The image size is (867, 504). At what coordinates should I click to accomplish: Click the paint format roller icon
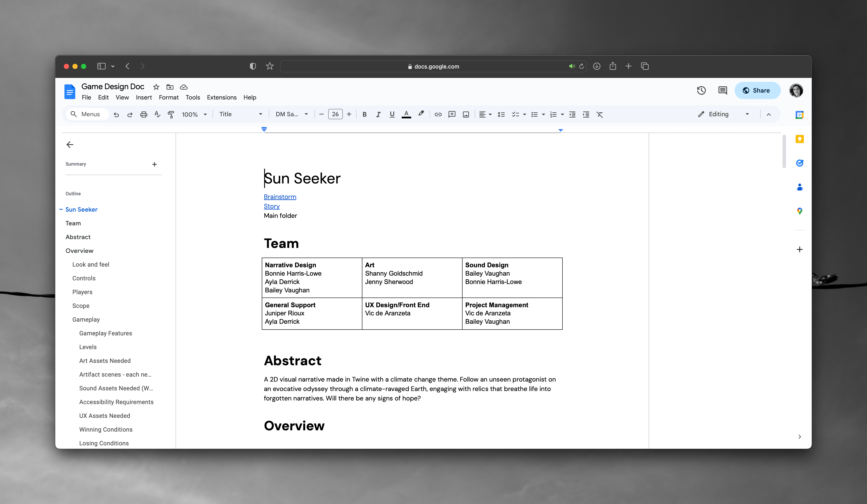click(x=171, y=114)
